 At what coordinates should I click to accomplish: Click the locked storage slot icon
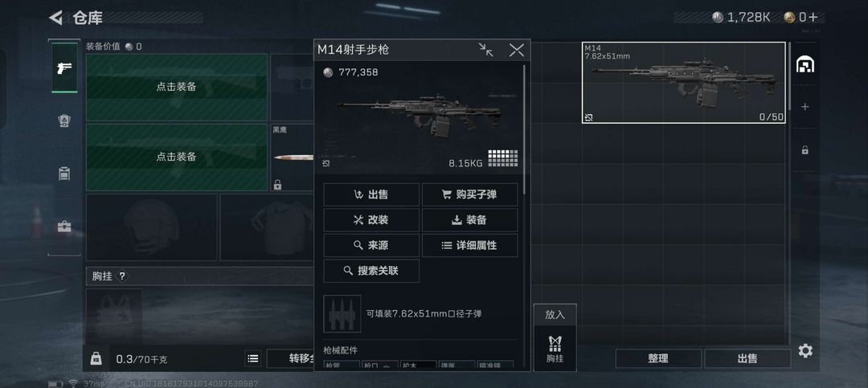(x=805, y=149)
